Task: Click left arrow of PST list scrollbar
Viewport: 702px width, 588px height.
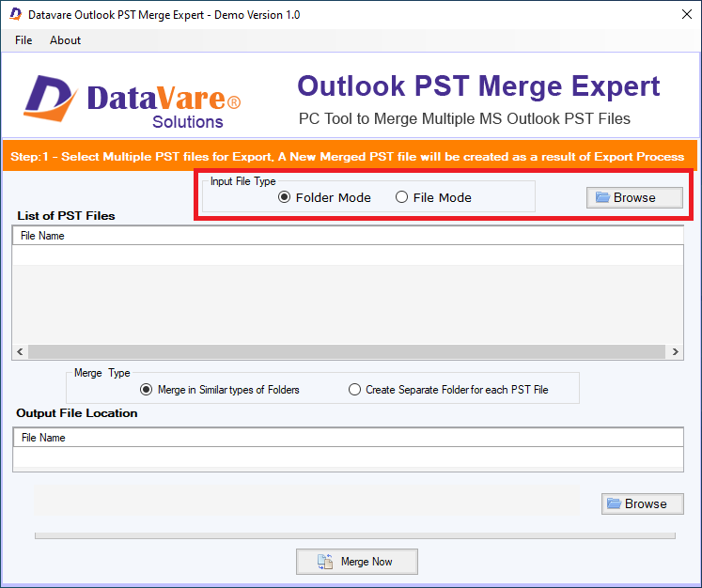Action: pos(20,351)
